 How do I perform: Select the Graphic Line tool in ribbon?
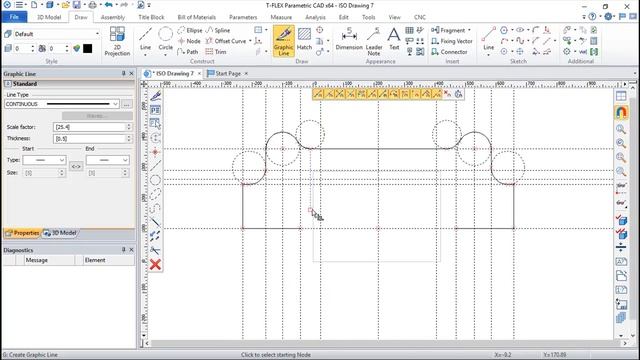click(x=284, y=41)
